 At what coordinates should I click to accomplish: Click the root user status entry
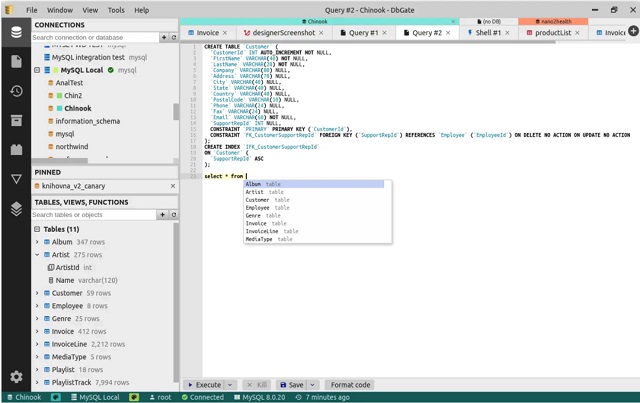pyautogui.click(x=160, y=397)
